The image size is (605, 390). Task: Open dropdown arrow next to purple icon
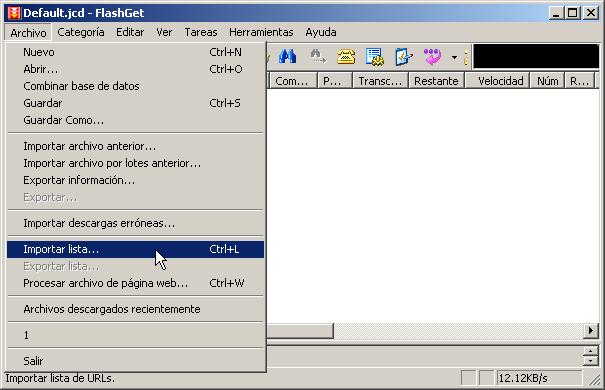point(455,57)
